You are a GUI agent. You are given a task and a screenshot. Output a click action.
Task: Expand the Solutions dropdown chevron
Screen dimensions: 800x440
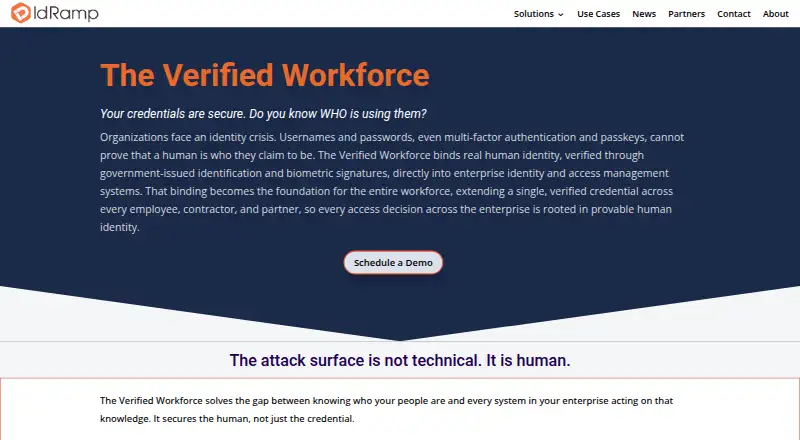tap(561, 14)
